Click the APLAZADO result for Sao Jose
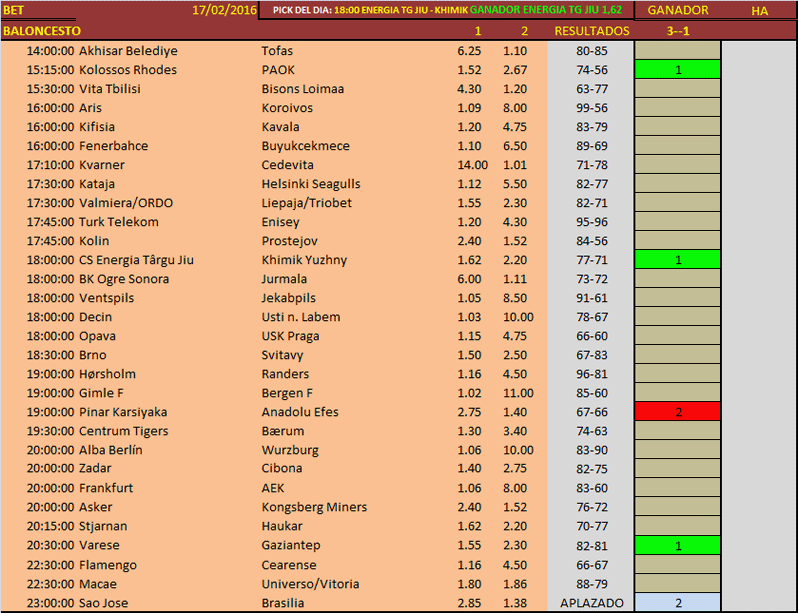Screen dimensions: 798x613 tap(591, 603)
